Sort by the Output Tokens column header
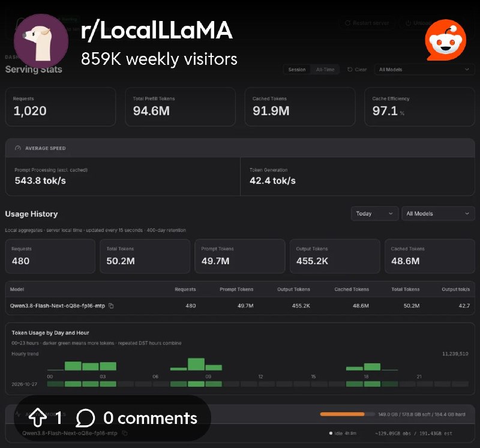Image resolution: width=480 pixels, height=448 pixels. click(293, 289)
